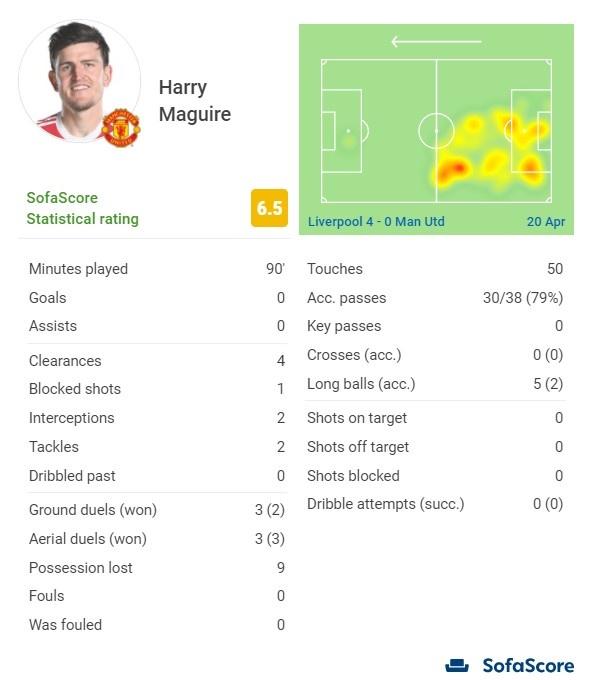The height and width of the screenshot is (680, 592).
Task: Click the center circle on the pitch
Action: [x=436, y=131]
